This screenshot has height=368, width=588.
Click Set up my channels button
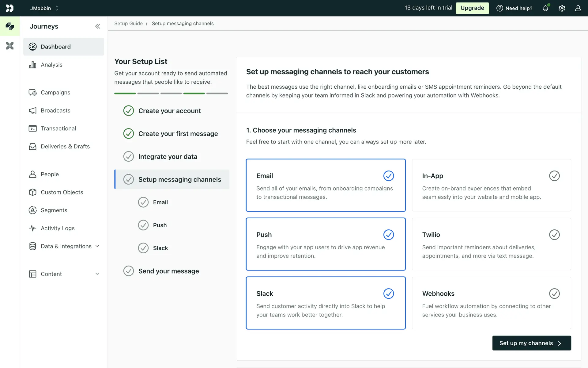click(x=531, y=343)
